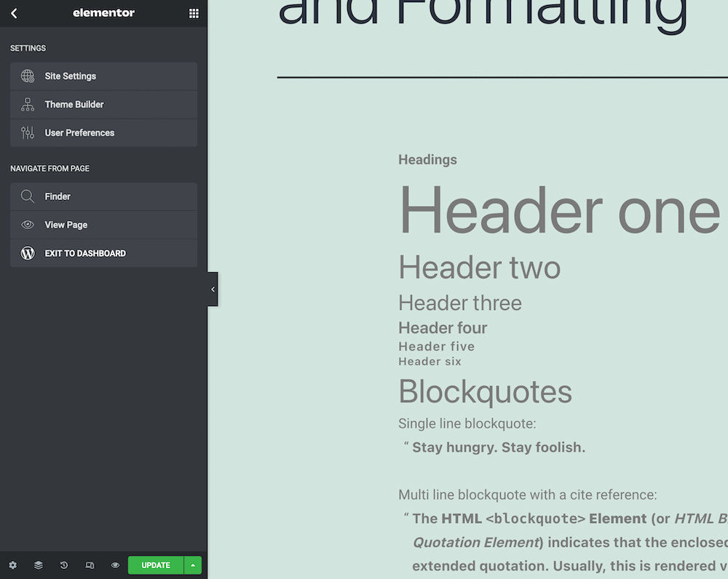728x579 pixels.
Task: Collapse the Elementor side panel
Action: [213, 289]
